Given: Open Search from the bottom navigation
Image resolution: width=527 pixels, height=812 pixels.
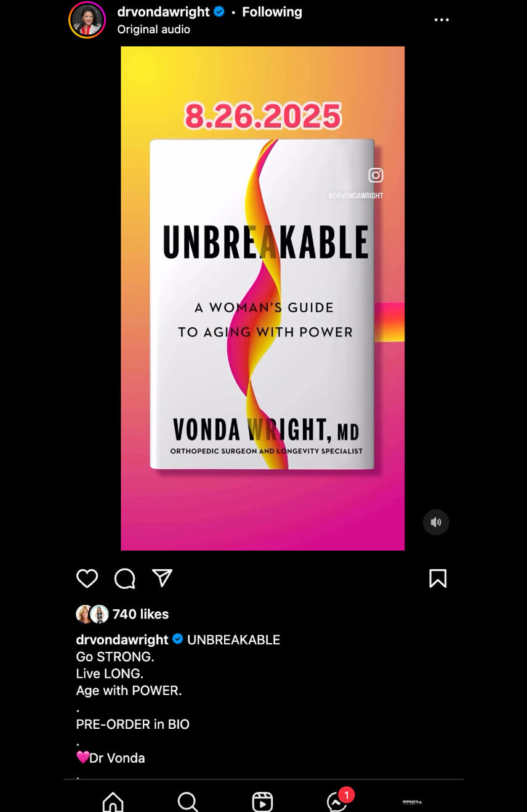Looking at the screenshot, I should click(188, 802).
